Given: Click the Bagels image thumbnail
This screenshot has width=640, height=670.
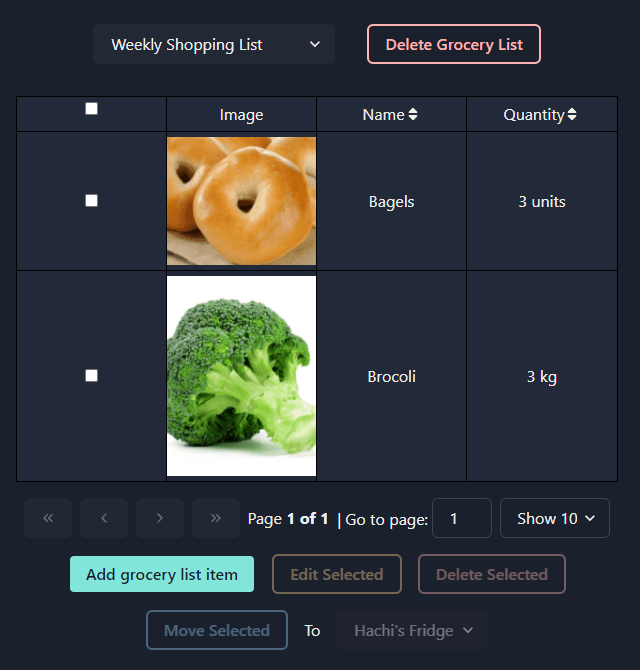Looking at the screenshot, I should 241,201.
